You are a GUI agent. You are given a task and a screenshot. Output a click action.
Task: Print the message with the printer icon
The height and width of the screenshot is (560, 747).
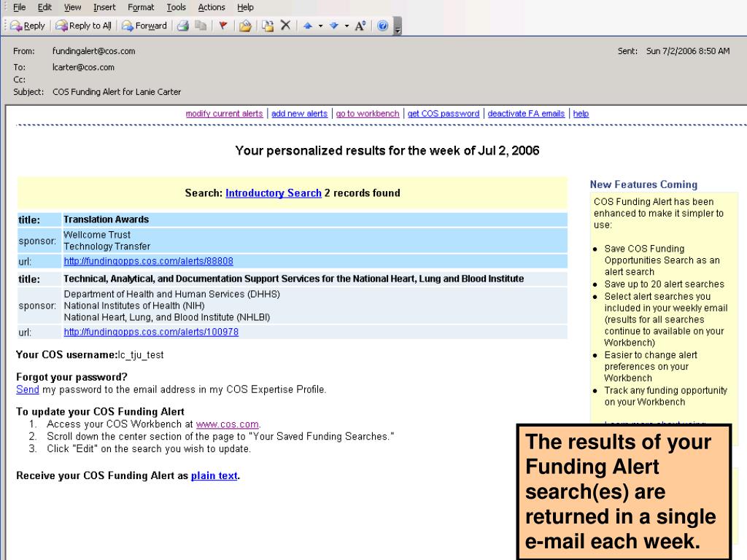[x=183, y=26]
